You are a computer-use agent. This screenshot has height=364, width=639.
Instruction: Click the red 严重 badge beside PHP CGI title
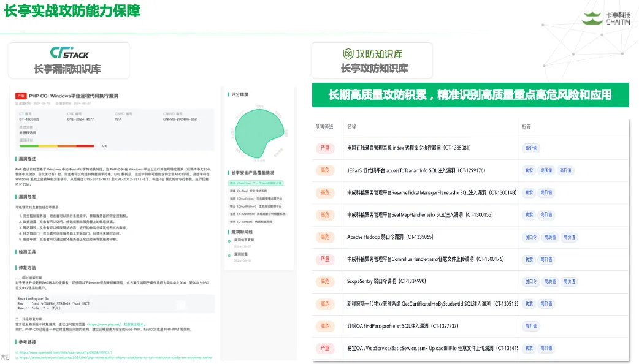[21, 96]
